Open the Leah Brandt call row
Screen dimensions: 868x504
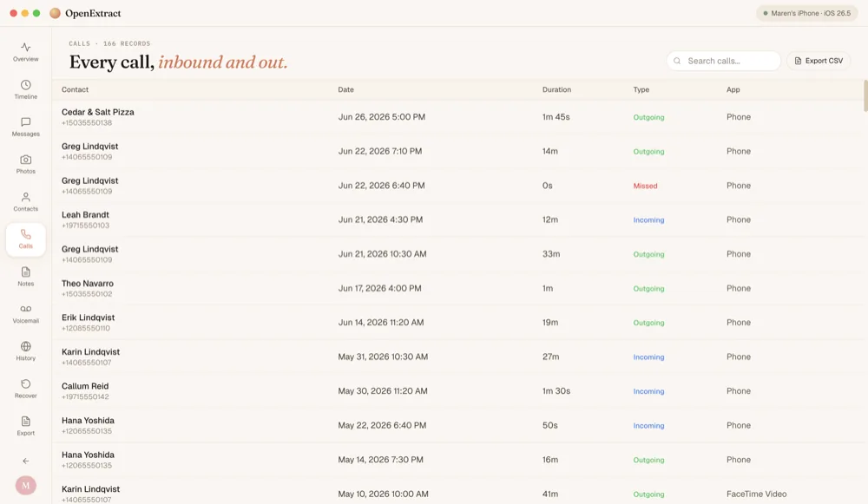pyautogui.click(x=457, y=219)
